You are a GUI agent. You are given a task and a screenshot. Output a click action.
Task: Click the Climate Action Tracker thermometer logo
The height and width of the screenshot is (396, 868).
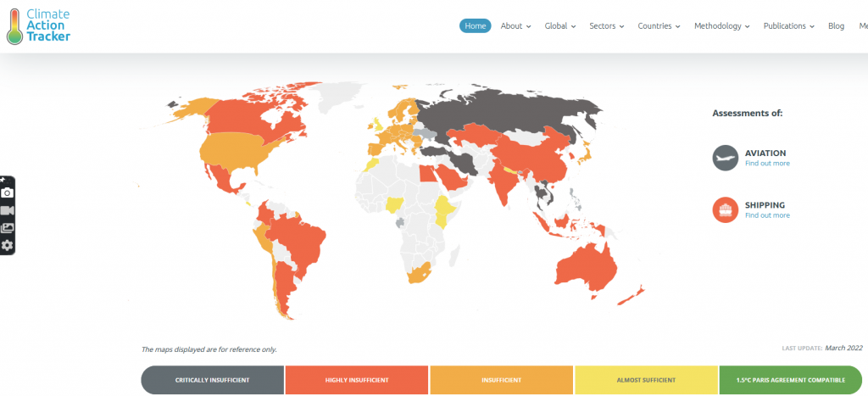pos(14,25)
